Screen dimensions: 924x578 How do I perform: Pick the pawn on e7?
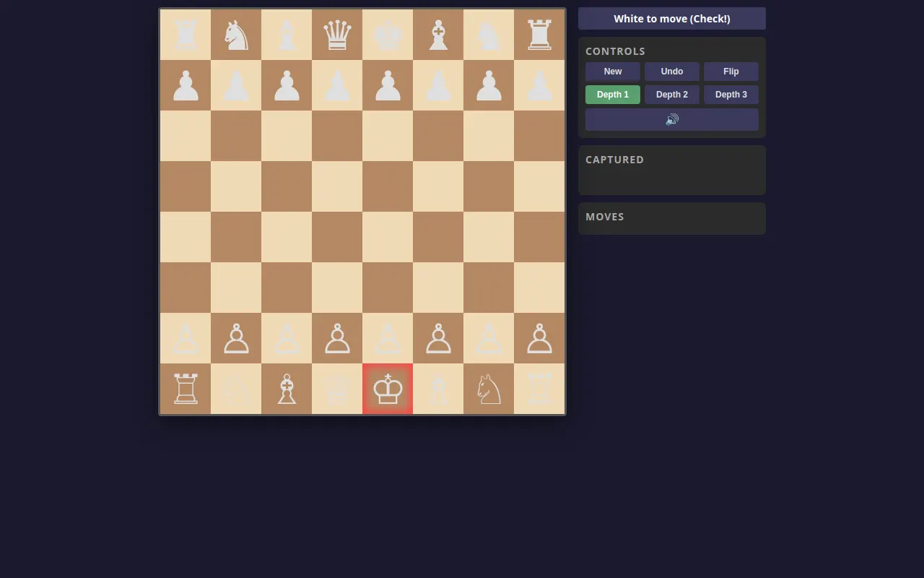click(x=388, y=85)
